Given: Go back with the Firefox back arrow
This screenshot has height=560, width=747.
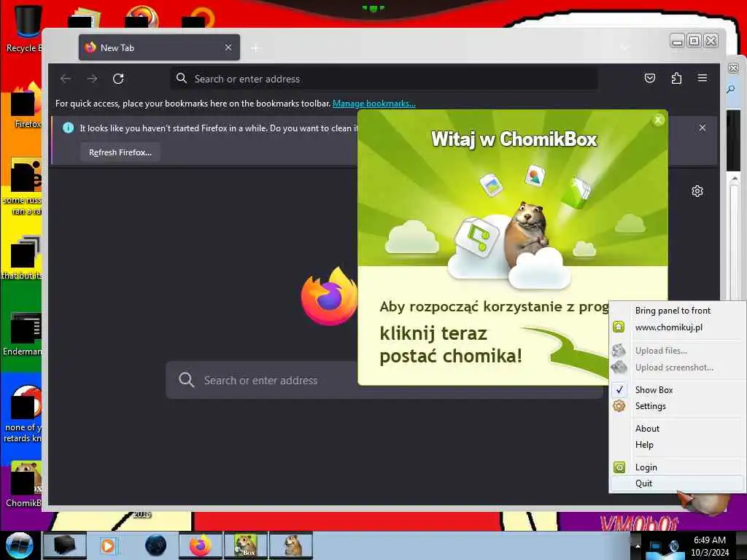Looking at the screenshot, I should 66,79.
